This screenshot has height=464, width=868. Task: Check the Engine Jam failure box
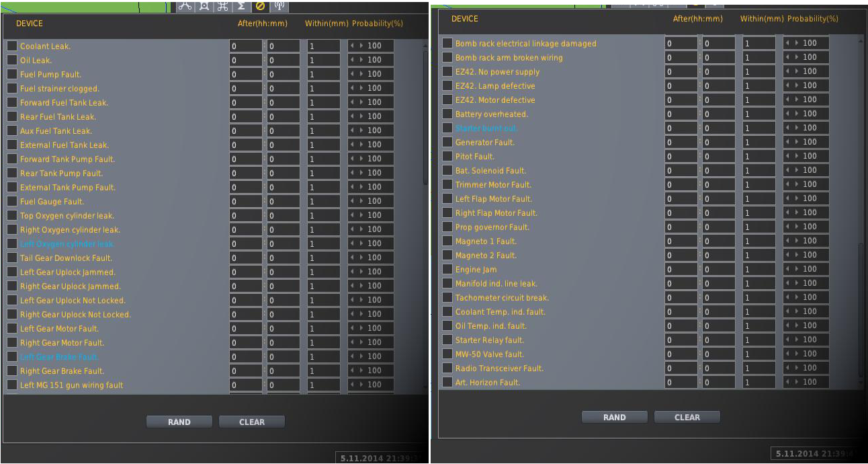[447, 269]
